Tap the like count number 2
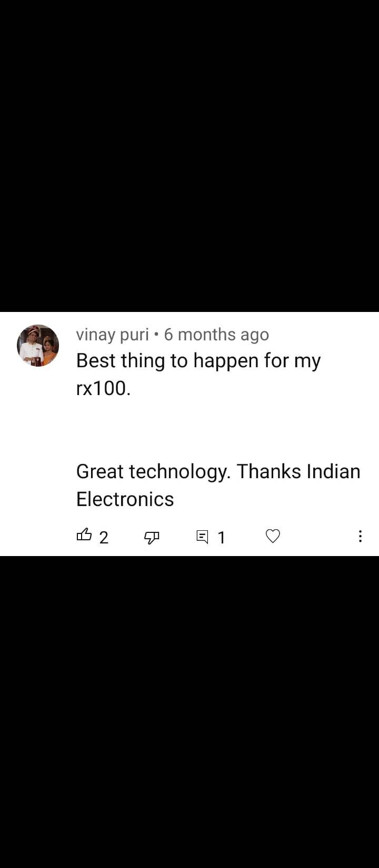Image resolution: width=379 pixels, height=868 pixels. [104, 537]
